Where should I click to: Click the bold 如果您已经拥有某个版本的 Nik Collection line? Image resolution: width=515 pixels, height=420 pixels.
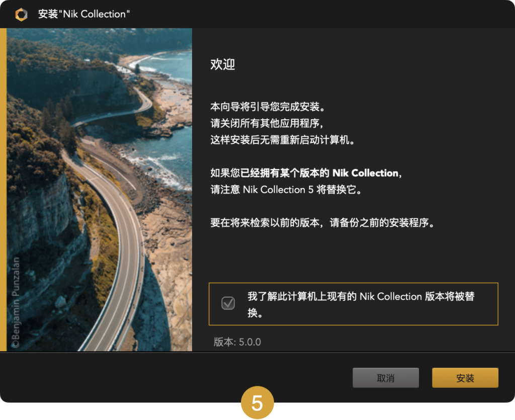pyautogui.click(x=306, y=173)
